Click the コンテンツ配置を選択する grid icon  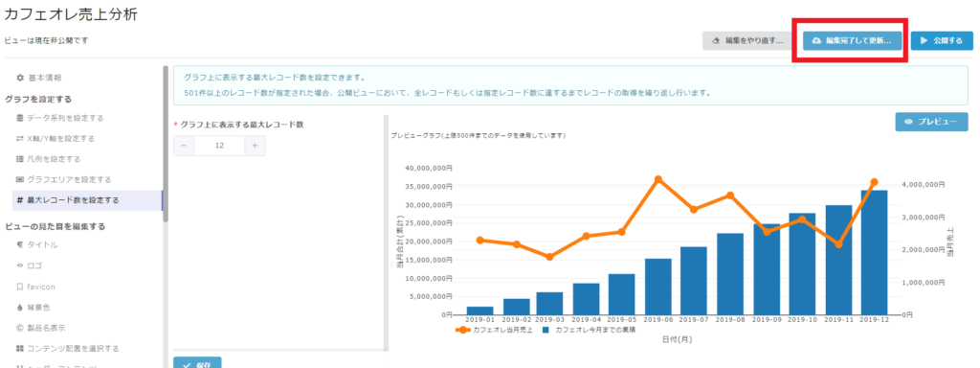pyautogui.click(x=20, y=349)
